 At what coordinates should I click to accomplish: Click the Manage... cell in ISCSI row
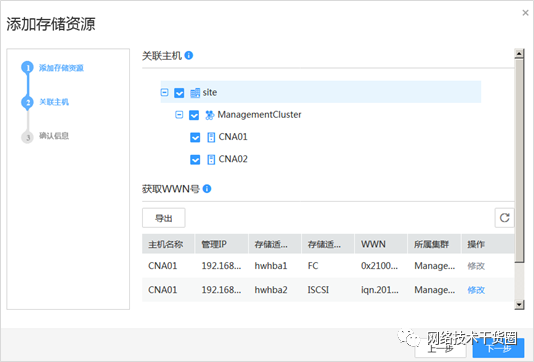coord(435,290)
